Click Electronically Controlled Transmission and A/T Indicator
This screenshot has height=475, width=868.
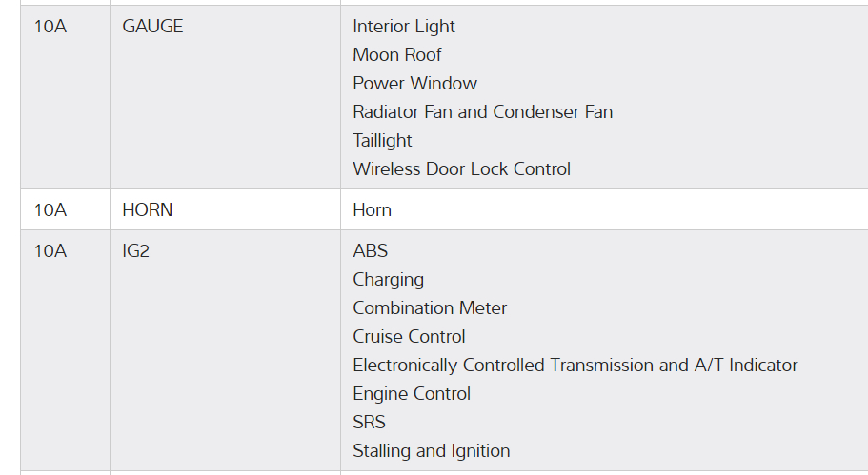[x=575, y=366]
